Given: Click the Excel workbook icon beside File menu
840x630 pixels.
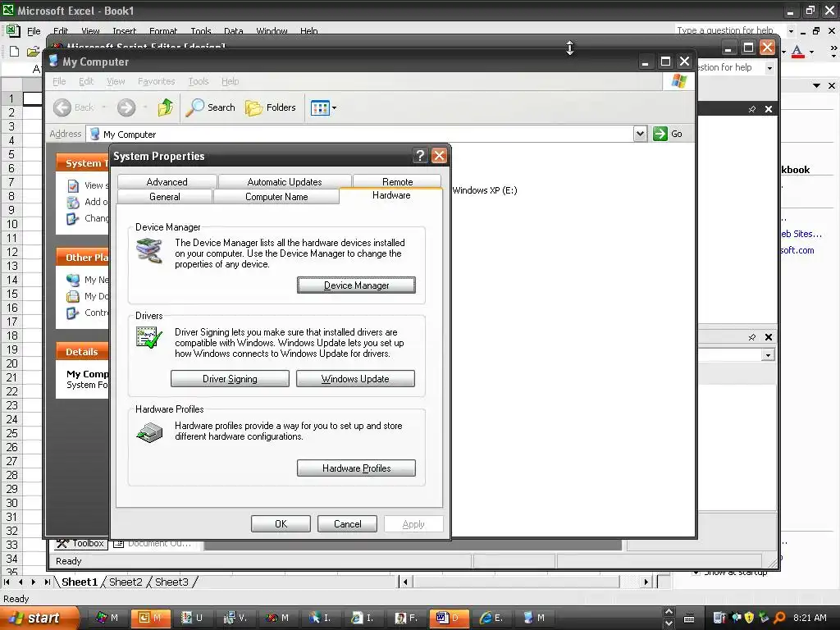Looking at the screenshot, I should tap(13, 30).
